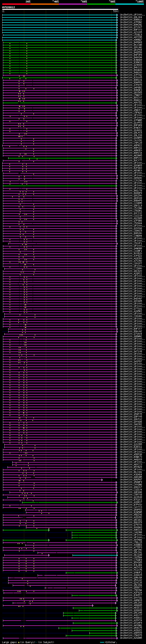Screen dimensions: 146x644
Task: Open the UniRef100_Q8IP64 hit
Action: [131, 50]
